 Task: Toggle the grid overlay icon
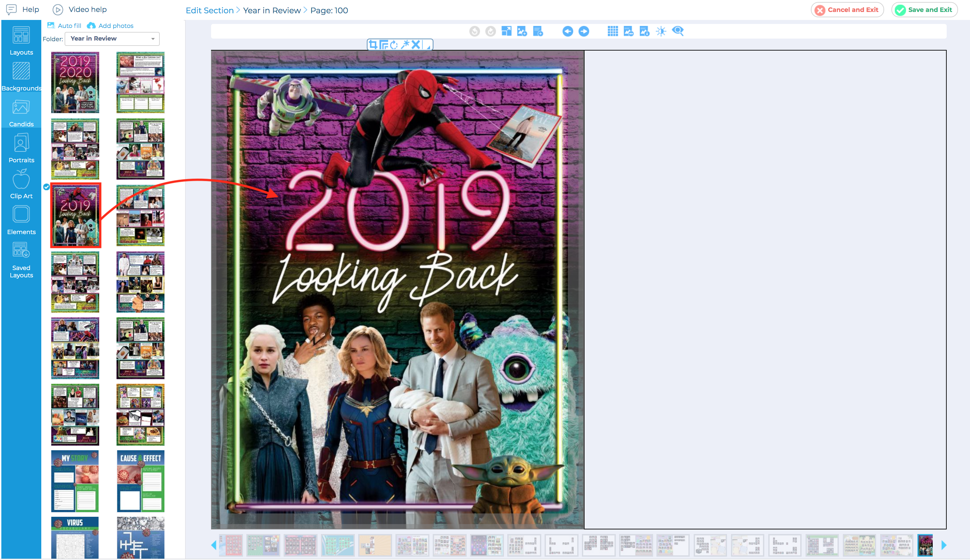click(612, 31)
